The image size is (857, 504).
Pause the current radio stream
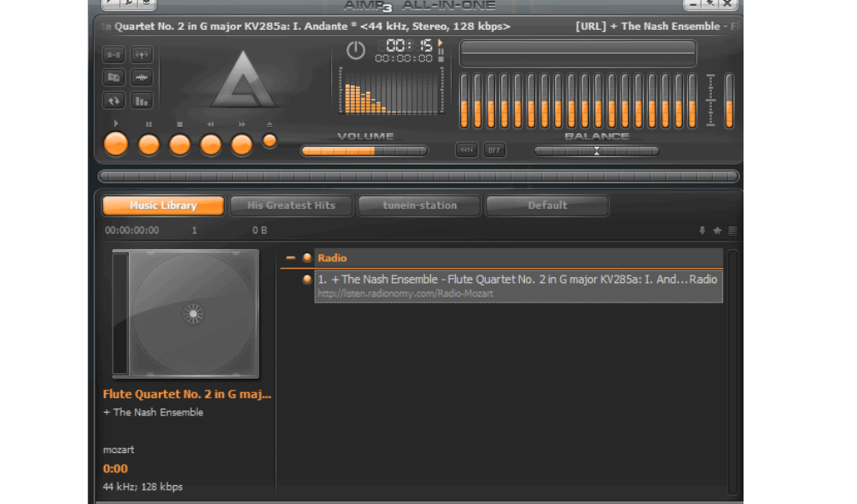pos(149,144)
